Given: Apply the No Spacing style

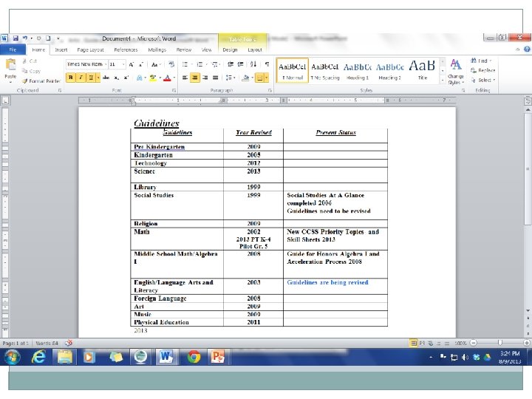Looking at the screenshot, I should click(x=325, y=71).
